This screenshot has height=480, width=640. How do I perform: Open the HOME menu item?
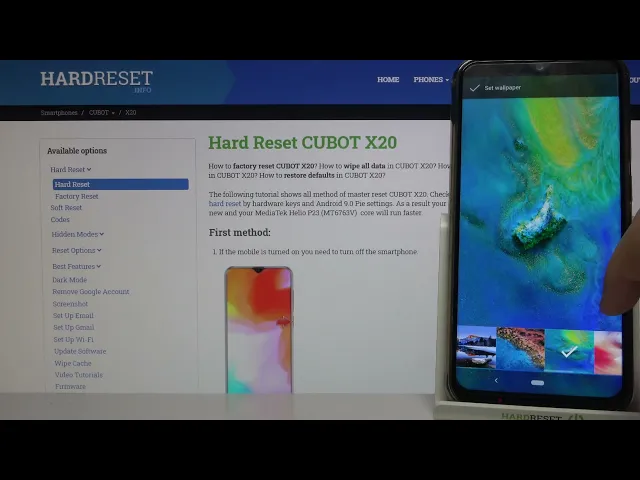388,80
